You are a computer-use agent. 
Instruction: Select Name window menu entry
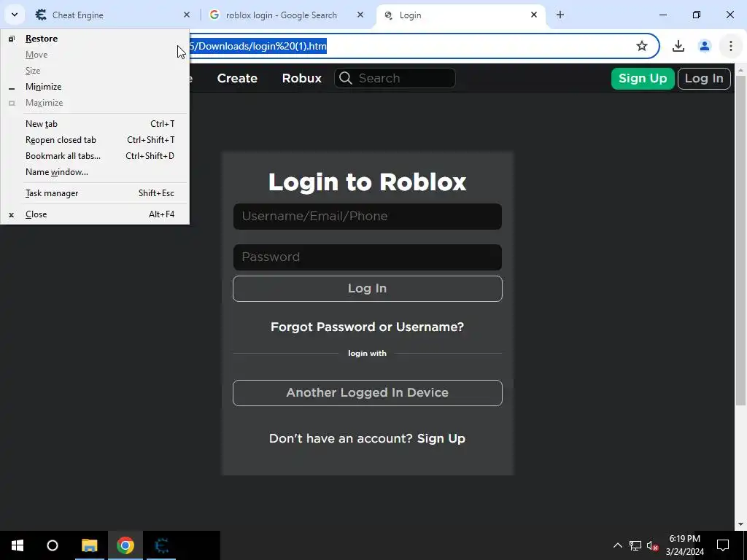coord(95,172)
